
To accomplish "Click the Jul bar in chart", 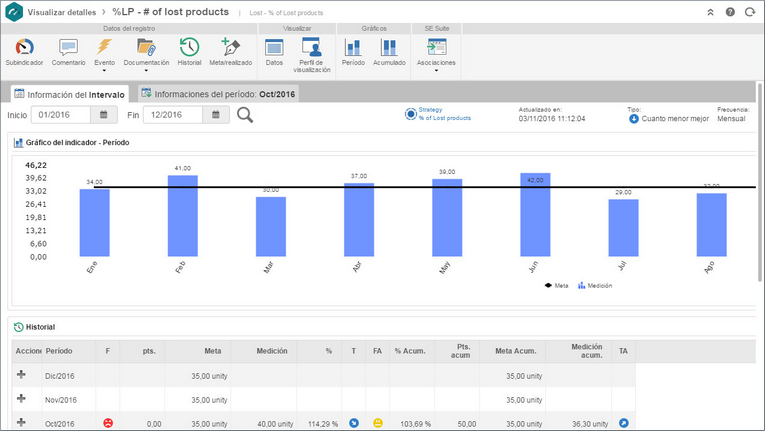I will [x=623, y=227].
